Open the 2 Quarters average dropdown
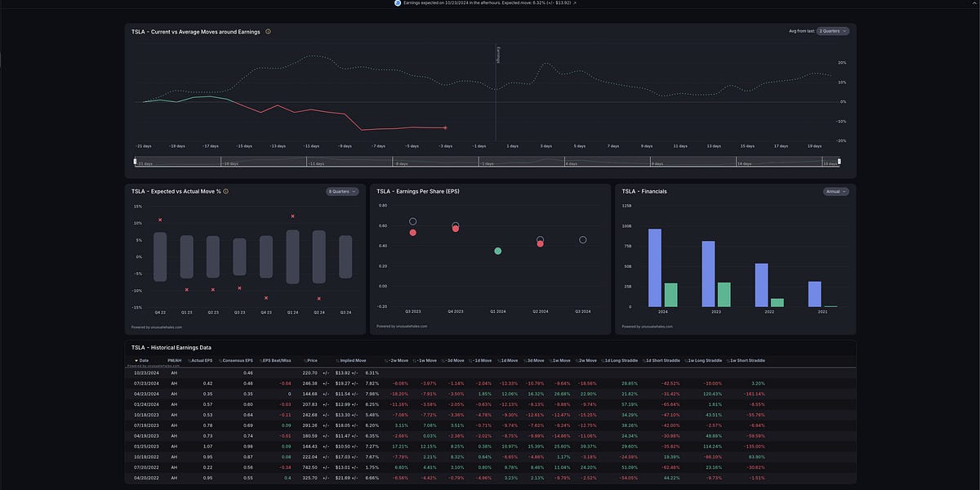 (x=833, y=31)
